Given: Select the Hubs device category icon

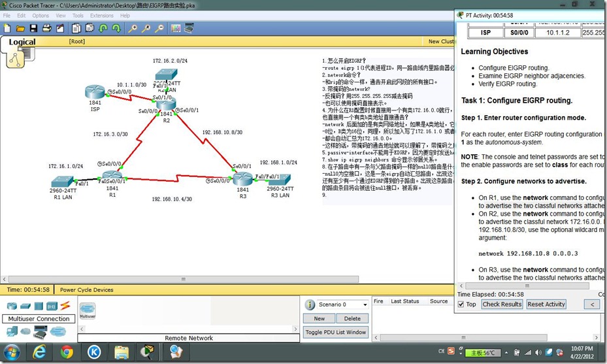Looking at the screenshot, I should [39, 306].
